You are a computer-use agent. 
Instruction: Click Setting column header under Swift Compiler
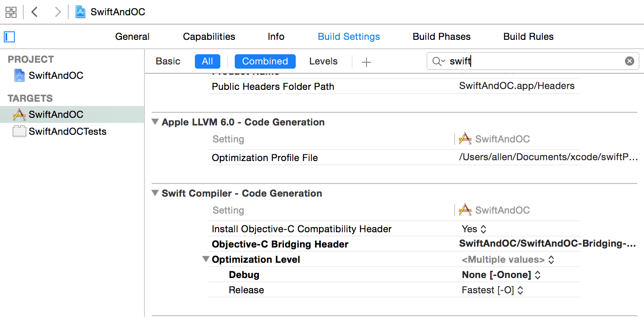click(228, 210)
